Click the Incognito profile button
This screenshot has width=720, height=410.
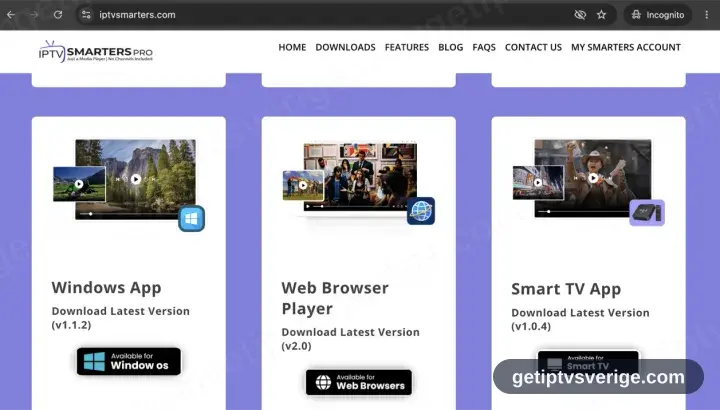pos(658,15)
